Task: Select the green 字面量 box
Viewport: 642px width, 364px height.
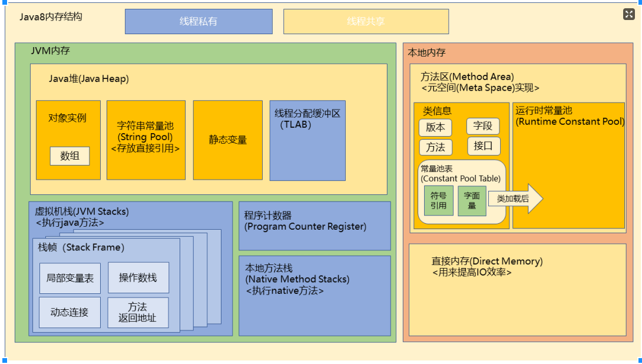Action: 472,201
